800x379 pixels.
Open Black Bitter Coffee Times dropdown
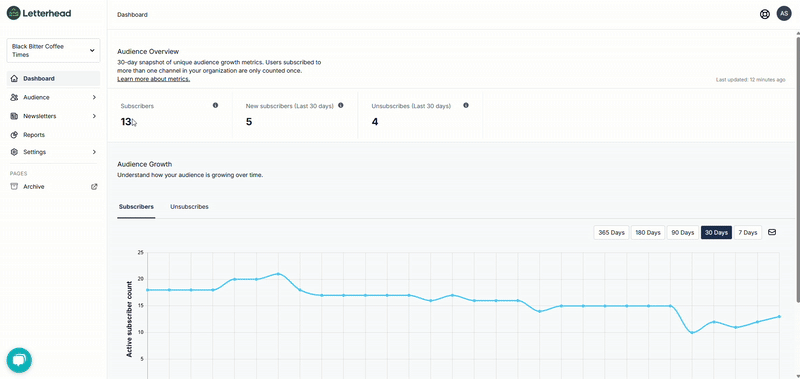[54, 50]
